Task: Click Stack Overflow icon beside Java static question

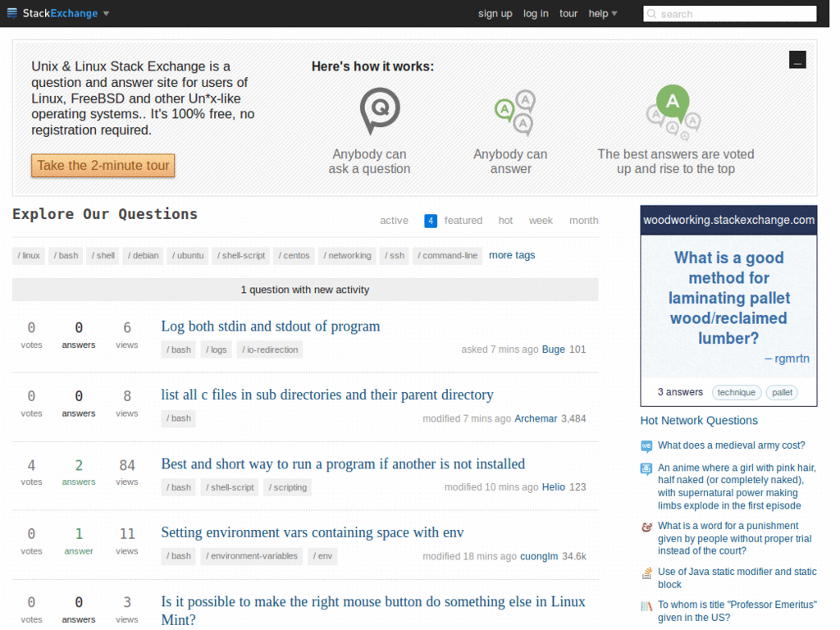Action: pyautogui.click(x=646, y=573)
